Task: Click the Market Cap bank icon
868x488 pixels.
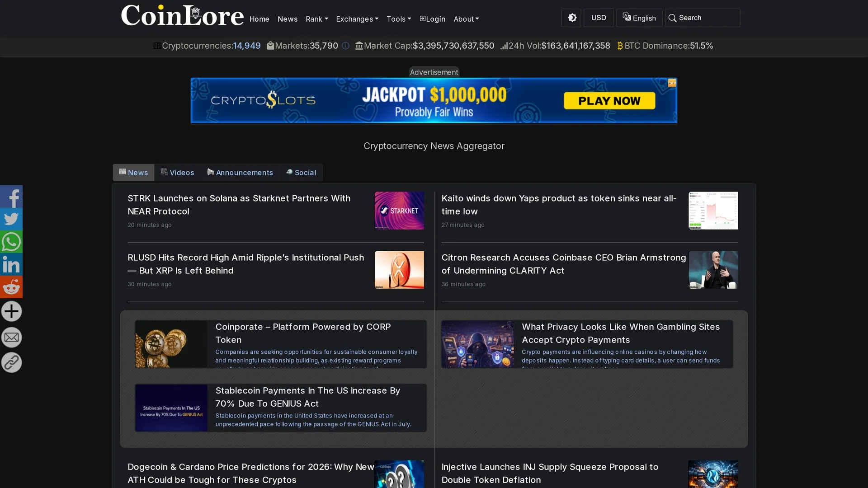Action: click(359, 46)
